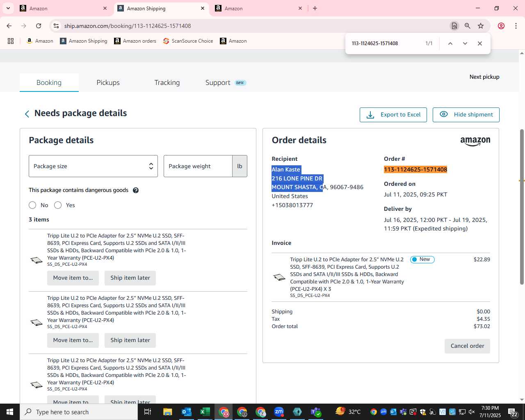The width and height of the screenshot is (525, 420).
Task: Click the back chevron beside Needs package details
Action: (x=27, y=114)
